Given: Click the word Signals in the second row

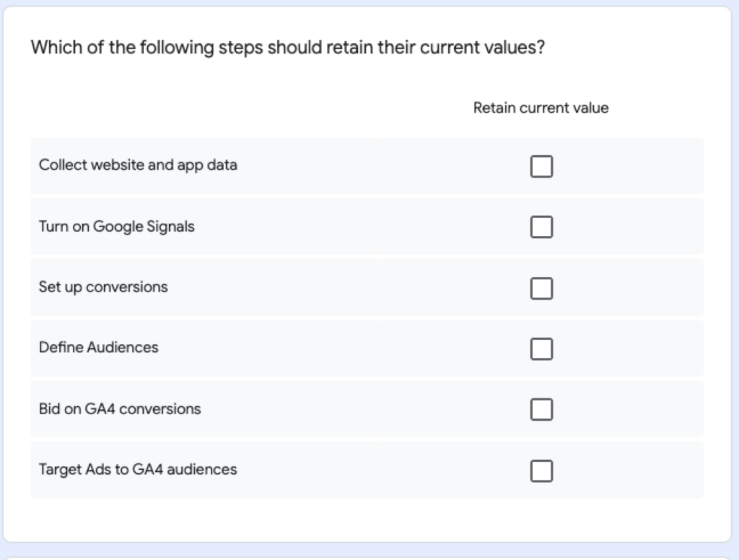Looking at the screenshot, I should point(170,227).
